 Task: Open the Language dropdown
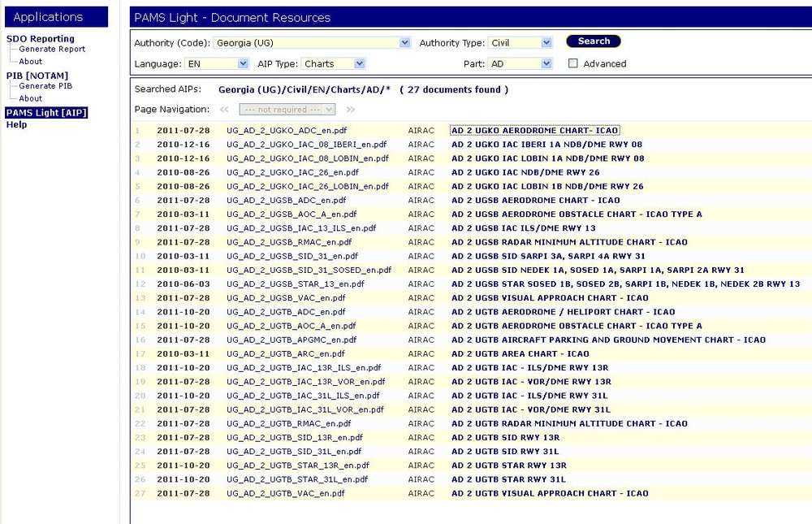[x=242, y=62]
